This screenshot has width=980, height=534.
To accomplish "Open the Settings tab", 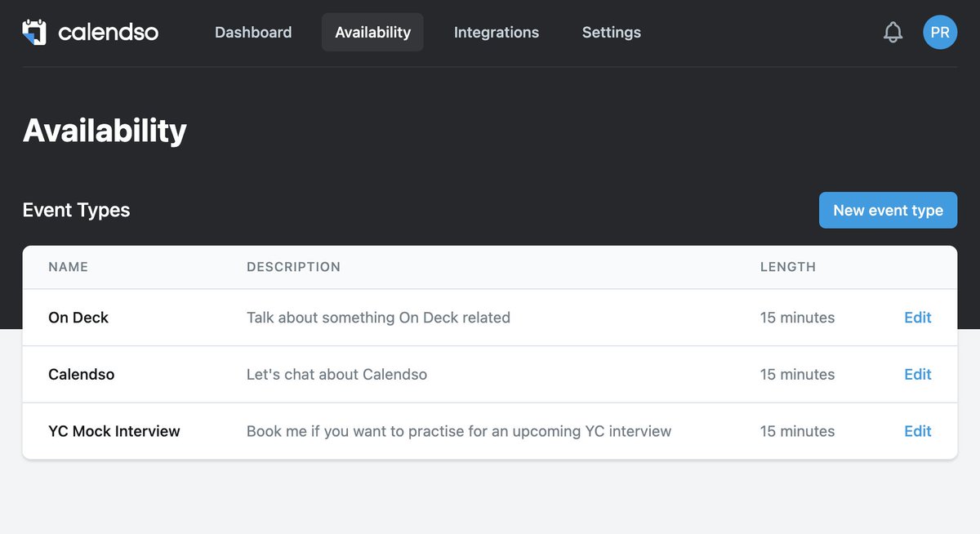I will coord(612,33).
